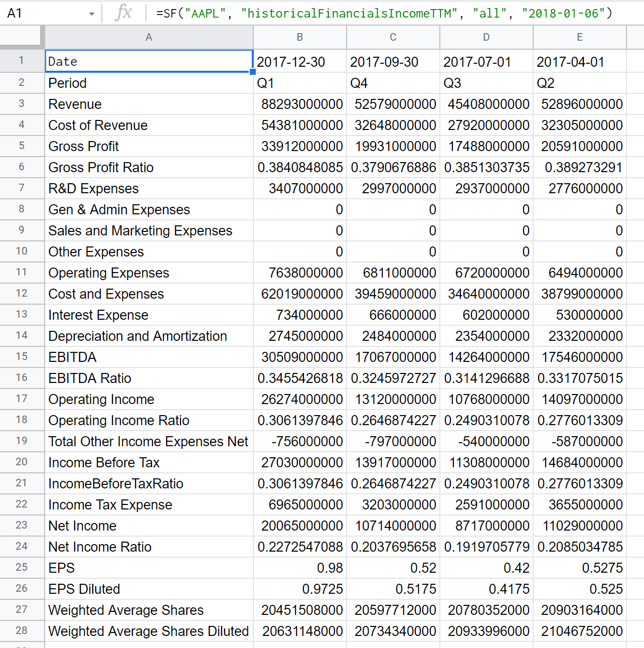The image size is (644, 648).
Task: Select the EBITDA label cell
Action: [x=149, y=357]
